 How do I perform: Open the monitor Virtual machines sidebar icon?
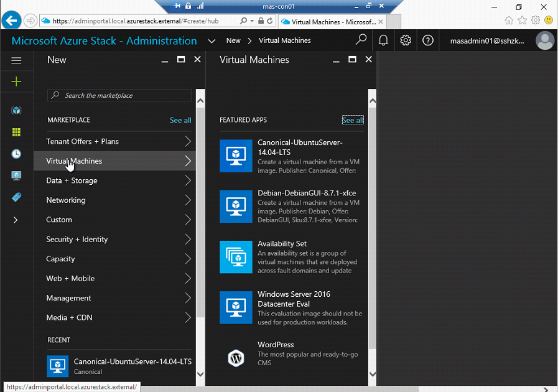pyautogui.click(x=16, y=175)
